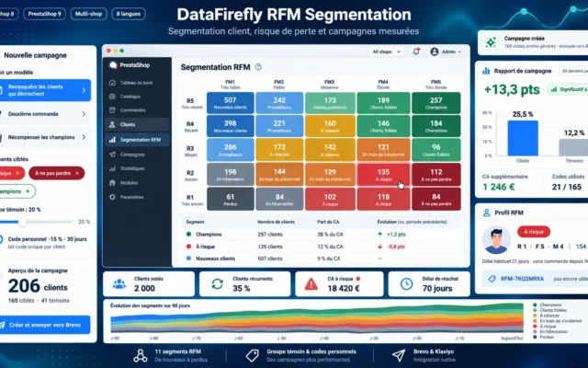Open the Reconquérir les clients model chevron
Image resolution: width=588 pixels, height=368 pixels.
[x=84, y=90]
